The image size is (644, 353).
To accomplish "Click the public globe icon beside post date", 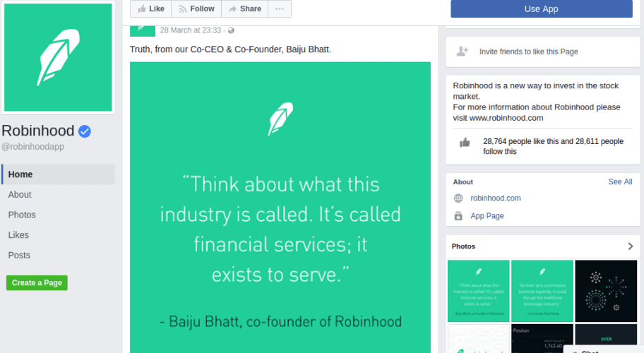I will [x=231, y=30].
